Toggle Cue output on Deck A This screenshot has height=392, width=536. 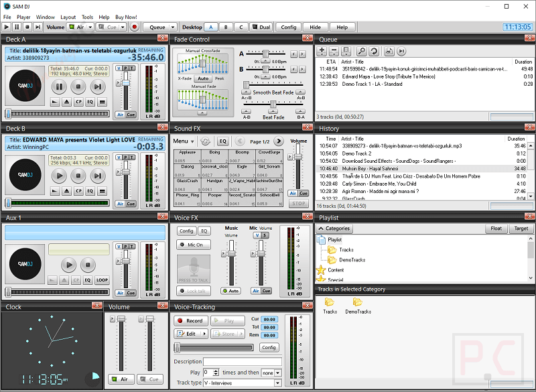pyautogui.click(x=131, y=115)
